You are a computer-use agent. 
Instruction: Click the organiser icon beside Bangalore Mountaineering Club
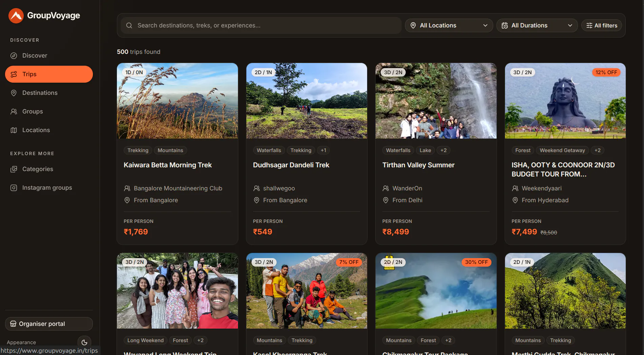point(127,188)
